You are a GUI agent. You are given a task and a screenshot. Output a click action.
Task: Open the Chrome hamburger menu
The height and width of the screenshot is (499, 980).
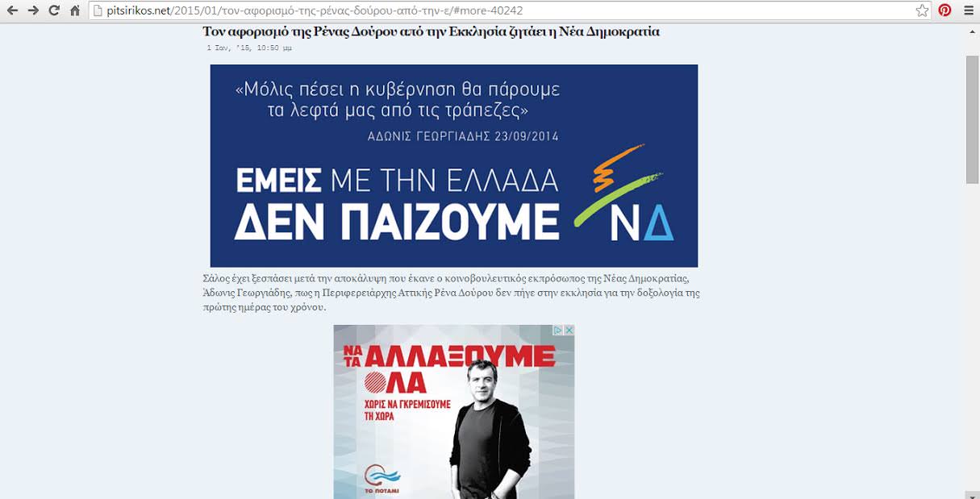[x=969, y=10]
